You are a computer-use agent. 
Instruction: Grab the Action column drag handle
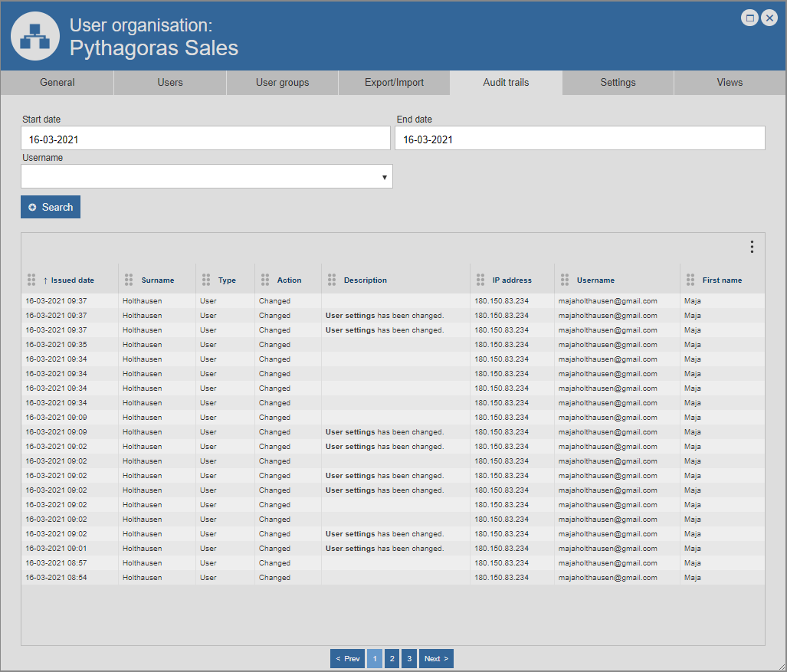point(265,280)
